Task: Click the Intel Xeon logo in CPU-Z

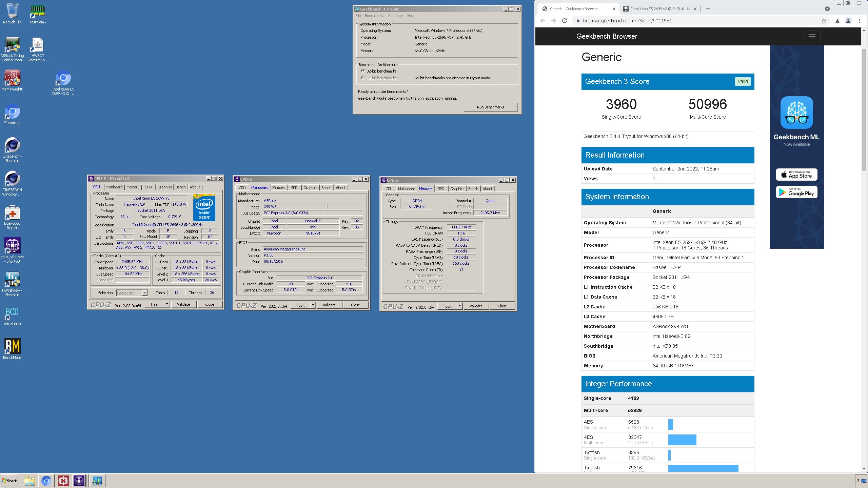Action: 204,207
